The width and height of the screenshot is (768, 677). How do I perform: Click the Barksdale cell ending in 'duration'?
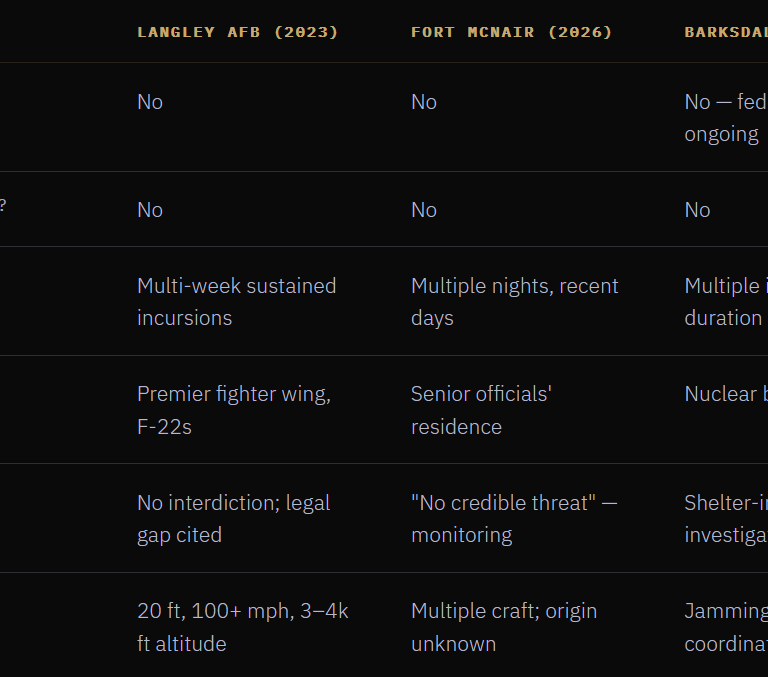pyautogui.click(x=725, y=302)
